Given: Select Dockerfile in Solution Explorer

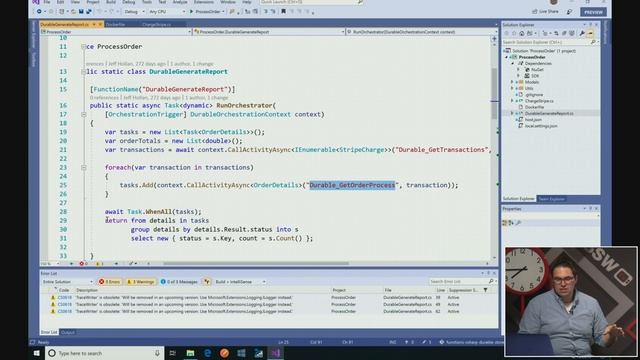Looking at the screenshot, I should point(534,107).
